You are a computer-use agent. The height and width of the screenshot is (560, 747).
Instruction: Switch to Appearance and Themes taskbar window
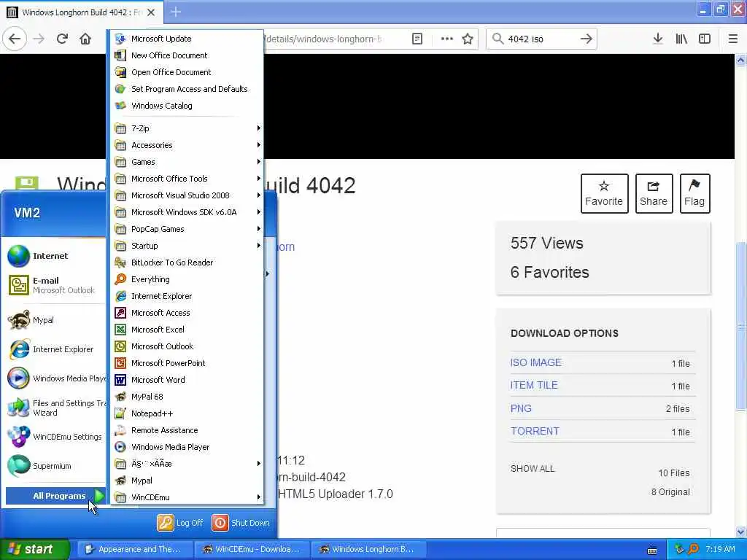tap(136, 549)
